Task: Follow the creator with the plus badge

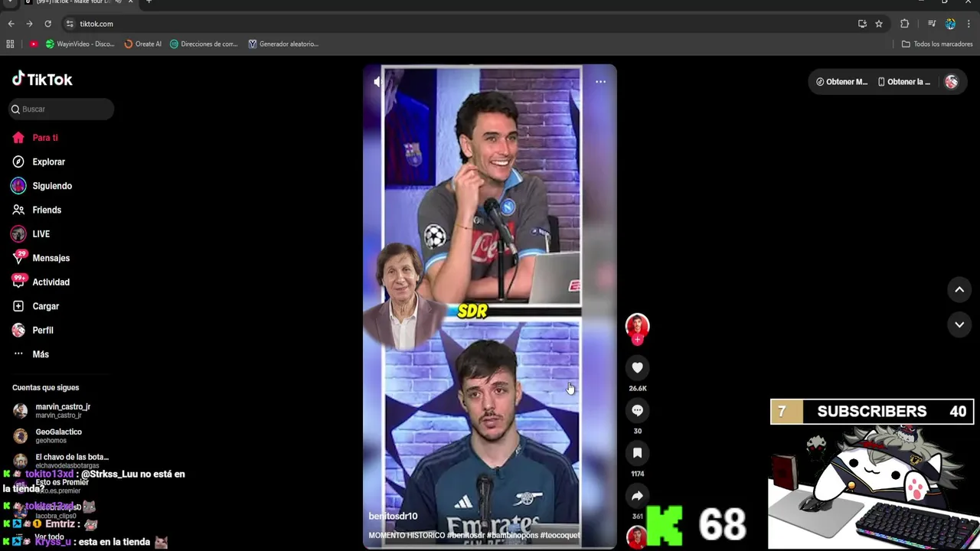Action: (637, 340)
